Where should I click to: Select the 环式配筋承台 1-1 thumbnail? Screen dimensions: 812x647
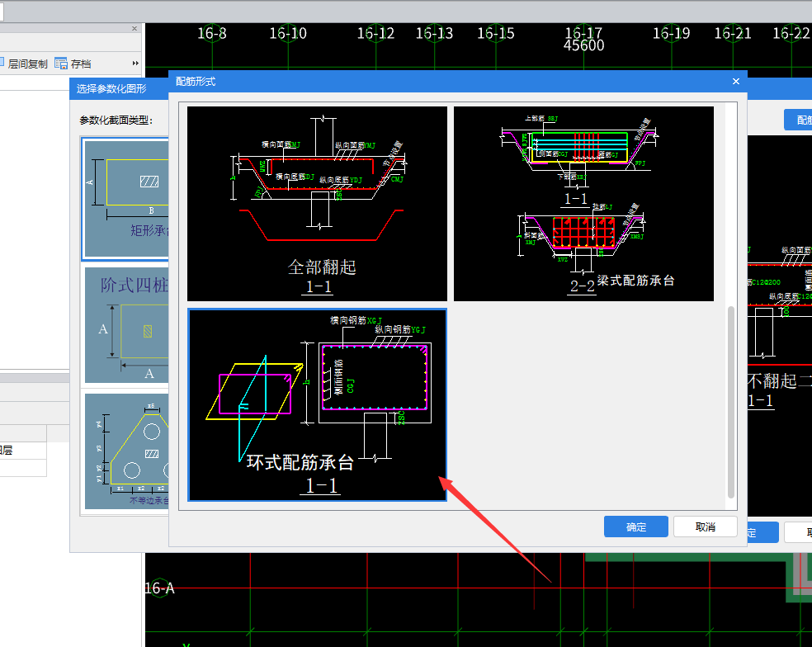317,404
